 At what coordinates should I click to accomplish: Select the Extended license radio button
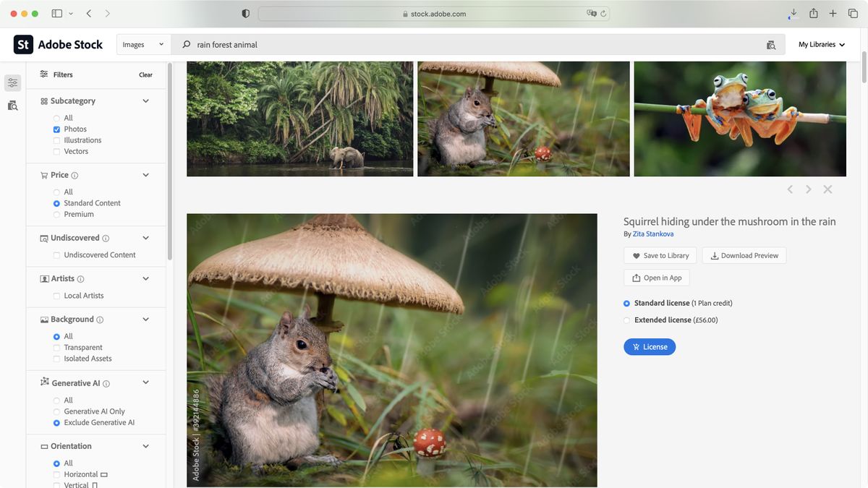pos(626,319)
